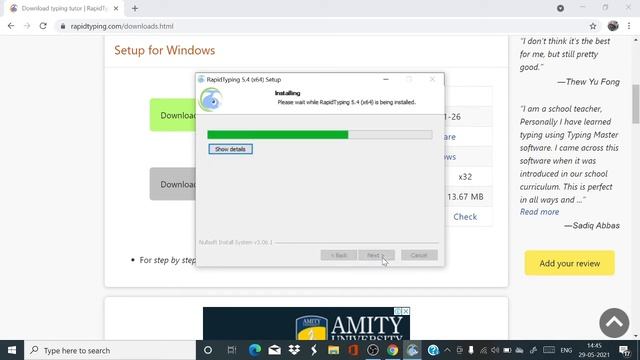640x360 pixels.
Task: Switch to Google Chrome on taskbar
Action: pyautogui.click(x=393, y=350)
